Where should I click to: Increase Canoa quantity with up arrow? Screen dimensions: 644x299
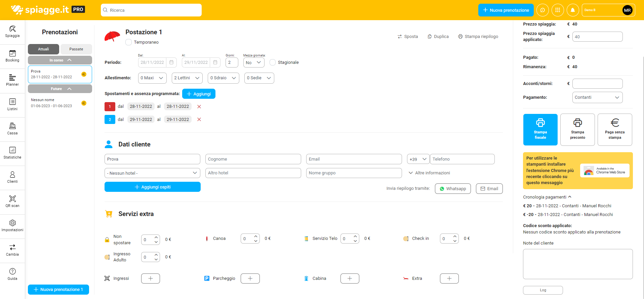click(x=256, y=236)
